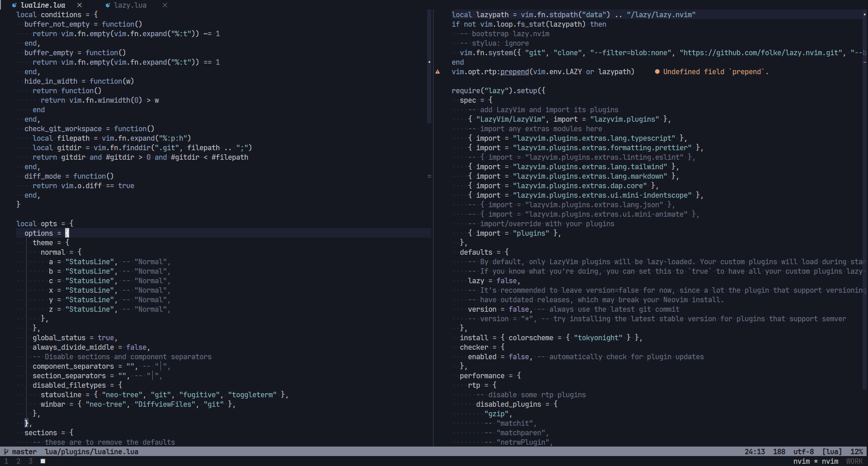
Task: Click the WORK session label
Action: click(854, 461)
